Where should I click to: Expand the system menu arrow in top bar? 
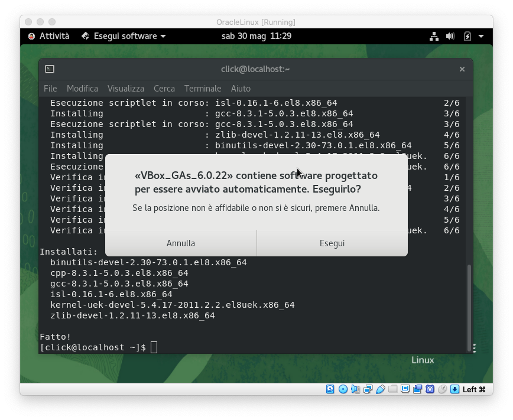(x=481, y=36)
